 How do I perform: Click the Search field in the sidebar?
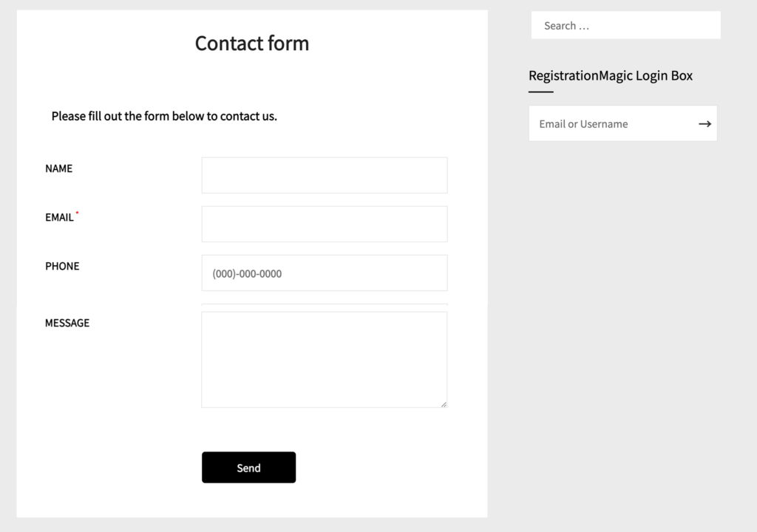click(625, 25)
